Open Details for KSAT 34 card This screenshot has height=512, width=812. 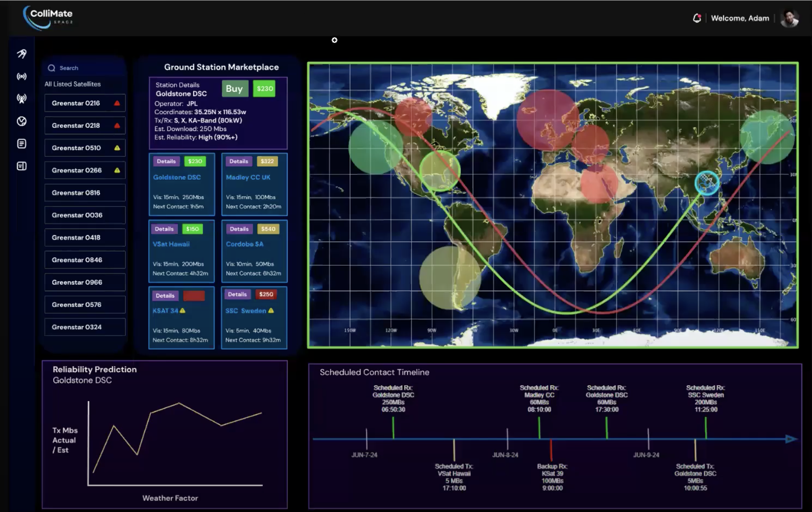165,296
